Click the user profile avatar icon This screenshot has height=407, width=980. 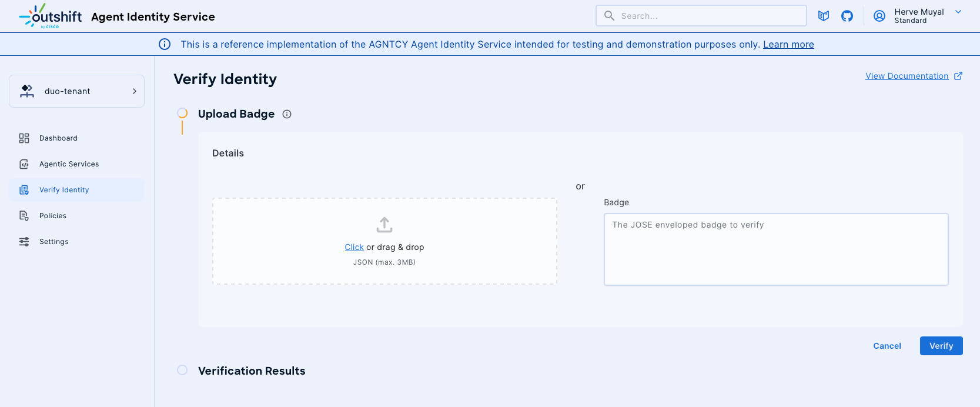[879, 16]
